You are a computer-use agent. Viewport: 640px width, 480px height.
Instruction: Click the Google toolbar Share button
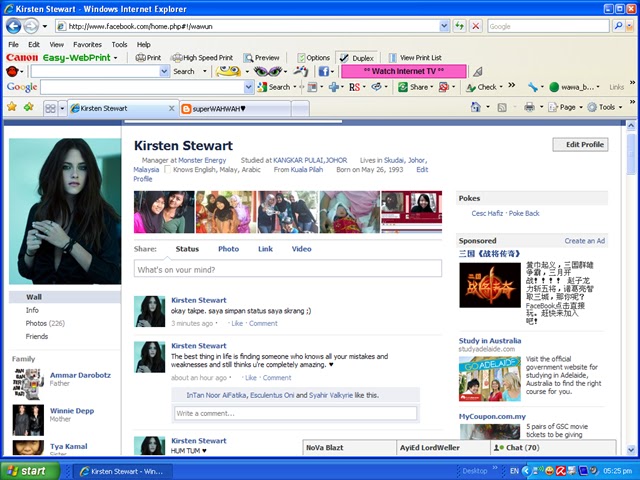point(413,87)
